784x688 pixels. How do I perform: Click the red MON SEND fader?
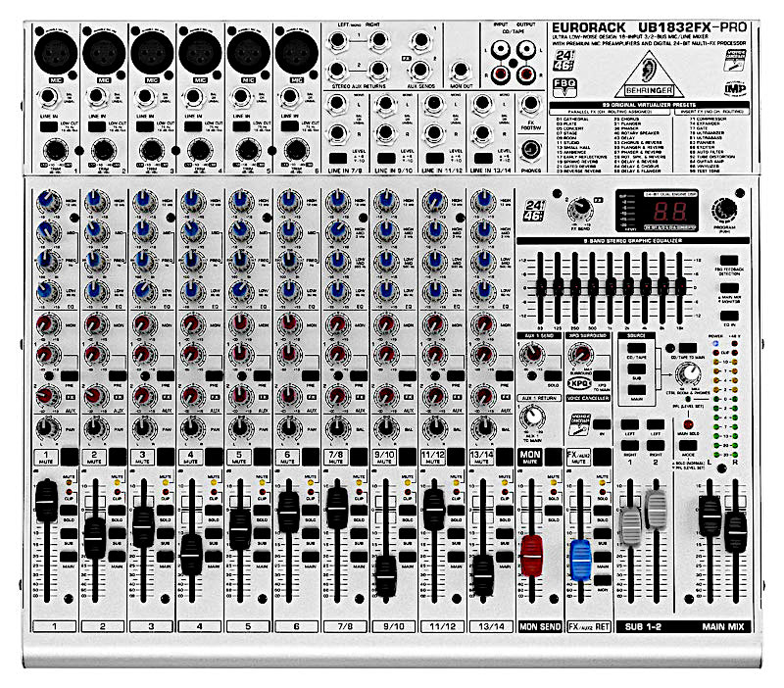pyautogui.click(x=531, y=556)
